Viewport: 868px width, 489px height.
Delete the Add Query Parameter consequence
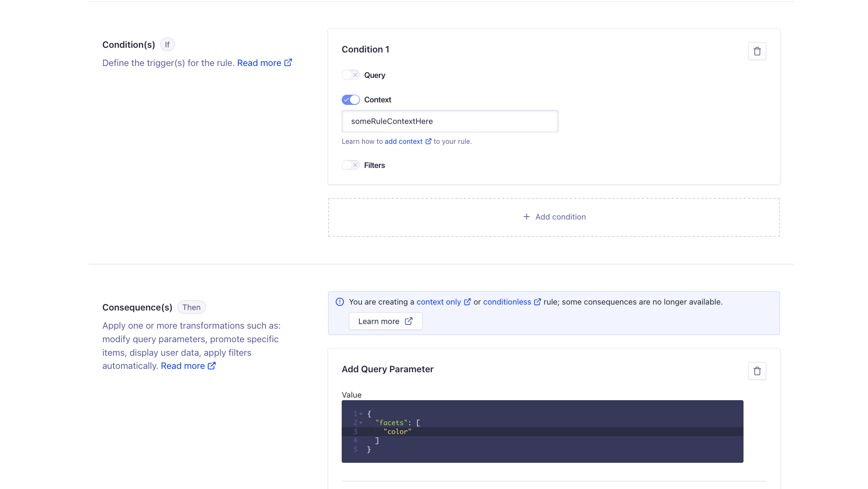pyautogui.click(x=757, y=371)
